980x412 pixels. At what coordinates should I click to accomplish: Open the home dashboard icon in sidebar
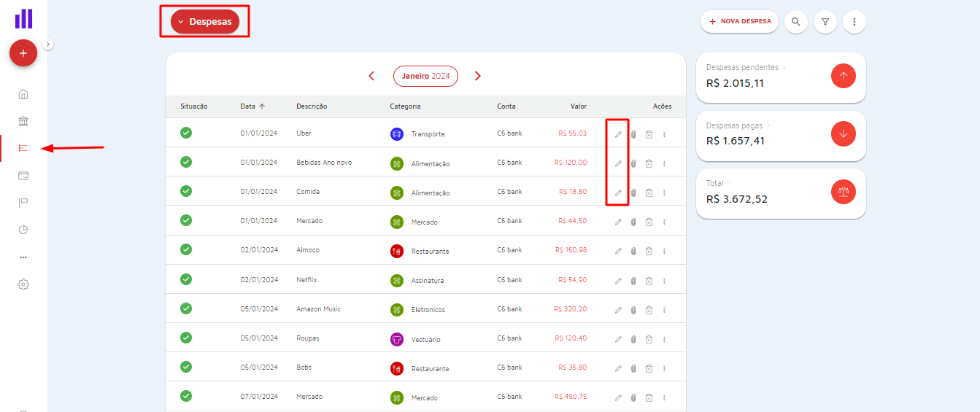tap(23, 94)
